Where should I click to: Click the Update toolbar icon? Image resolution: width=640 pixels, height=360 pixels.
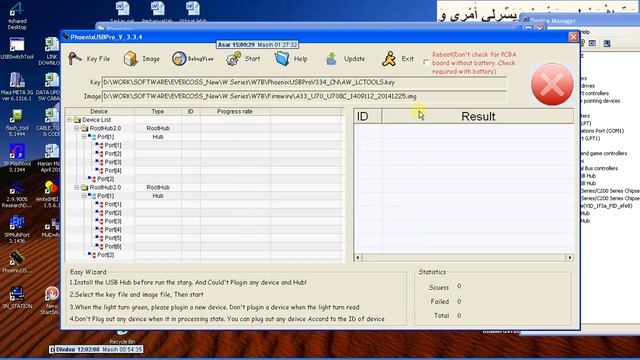(x=331, y=59)
